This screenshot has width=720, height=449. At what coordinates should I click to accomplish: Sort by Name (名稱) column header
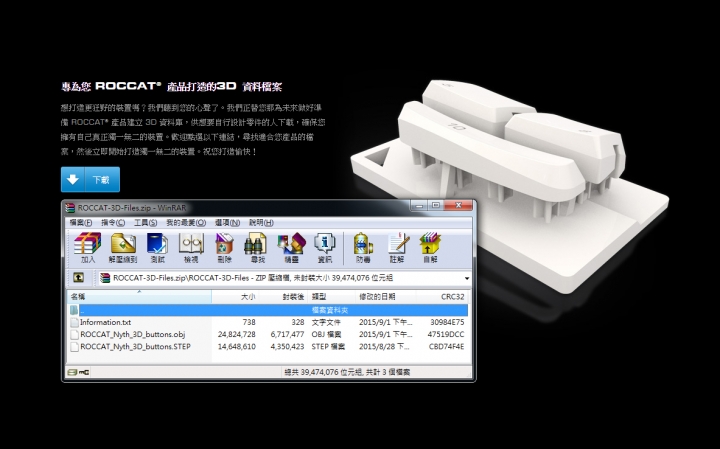pyautogui.click(x=140, y=297)
